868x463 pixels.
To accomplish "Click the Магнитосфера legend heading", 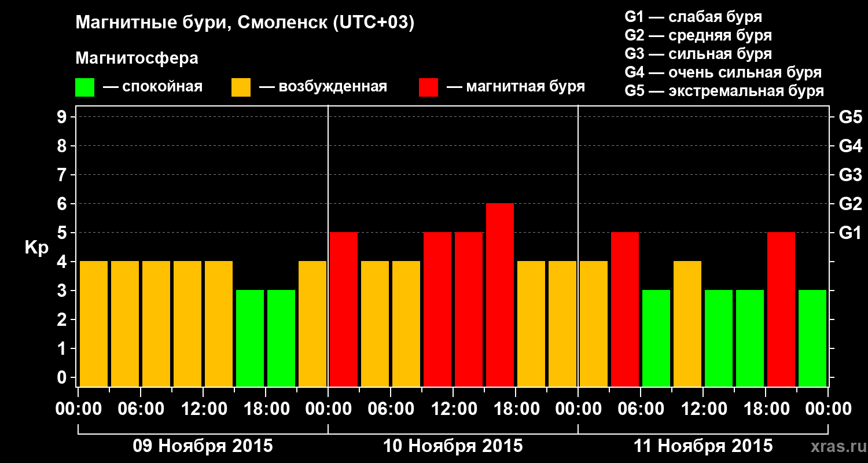I will [x=137, y=58].
